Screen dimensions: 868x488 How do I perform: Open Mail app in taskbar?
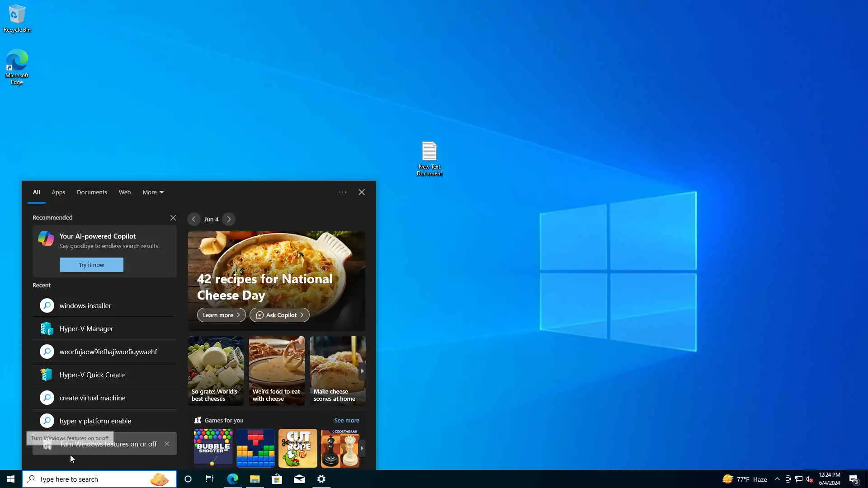point(299,479)
